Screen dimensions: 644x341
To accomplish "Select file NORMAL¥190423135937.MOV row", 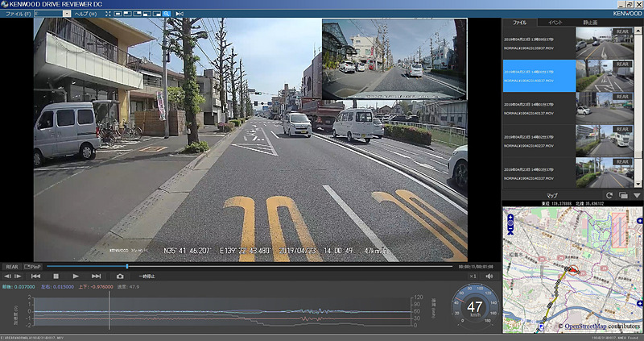I will click(x=568, y=44).
